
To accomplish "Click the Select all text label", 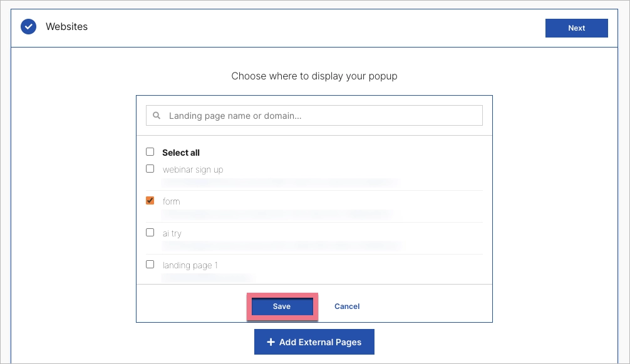I will pyautogui.click(x=181, y=153).
